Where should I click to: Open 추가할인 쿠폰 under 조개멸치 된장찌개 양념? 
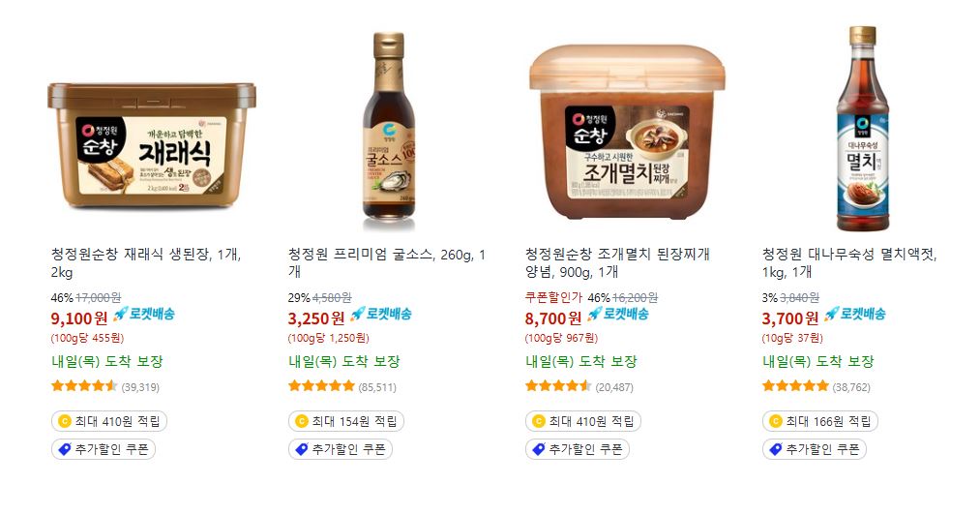[x=577, y=449]
